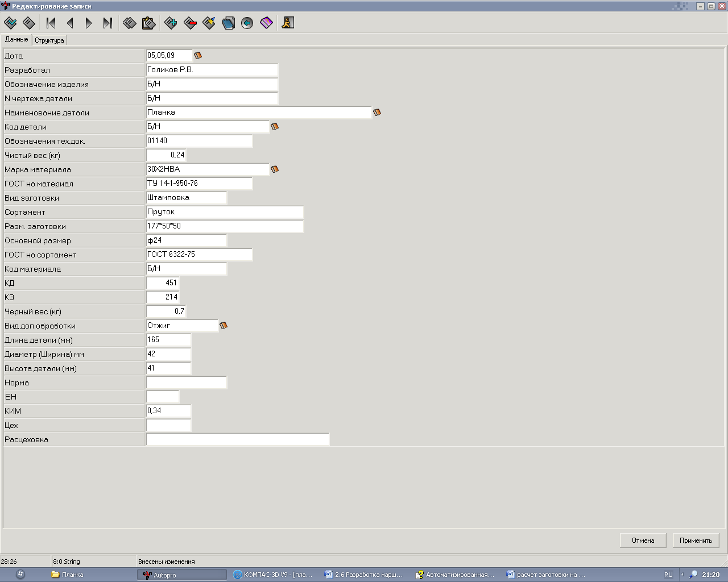Image resolution: width=728 pixels, height=582 pixels.
Task: Switch to the Данные tab
Action: click(x=16, y=40)
